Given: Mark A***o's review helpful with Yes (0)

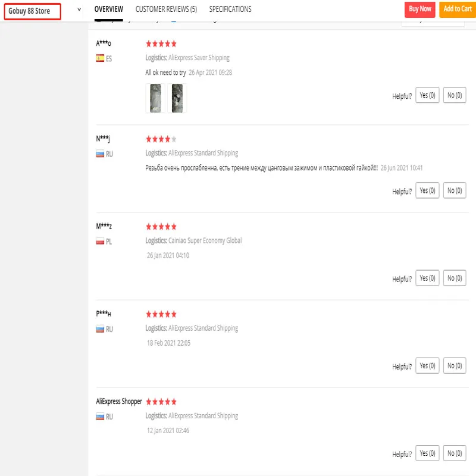Looking at the screenshot, I should (427, 95).
